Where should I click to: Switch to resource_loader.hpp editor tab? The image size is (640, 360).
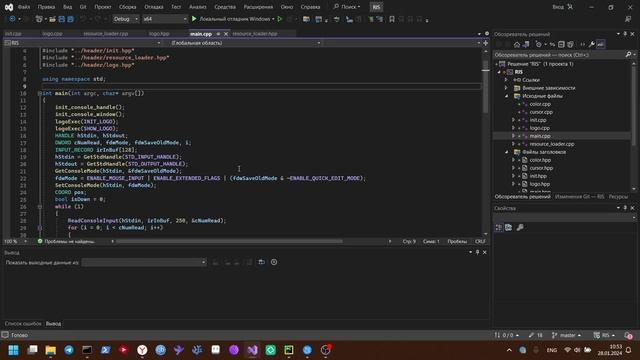click(255, 34)
